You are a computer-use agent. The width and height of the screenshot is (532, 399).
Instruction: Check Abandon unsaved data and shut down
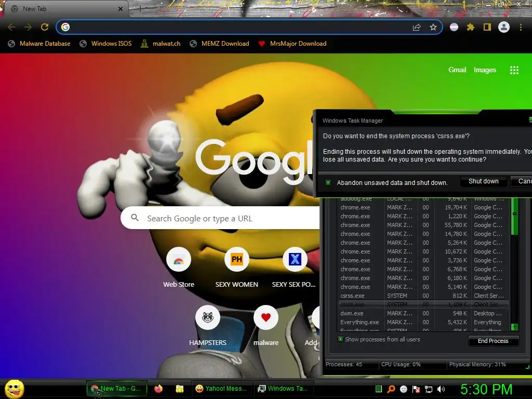click(328, 182)
